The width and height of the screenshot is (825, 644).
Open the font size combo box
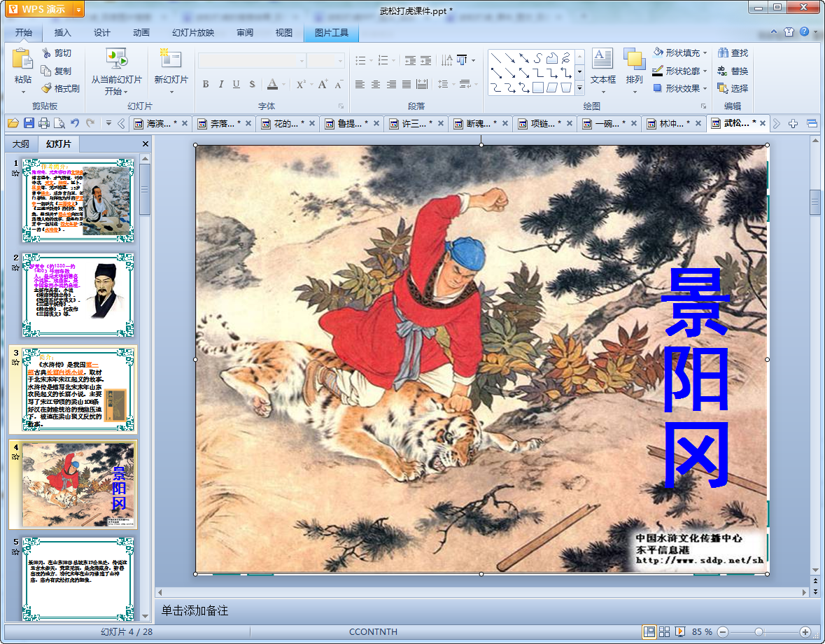(x=325, y=60)
